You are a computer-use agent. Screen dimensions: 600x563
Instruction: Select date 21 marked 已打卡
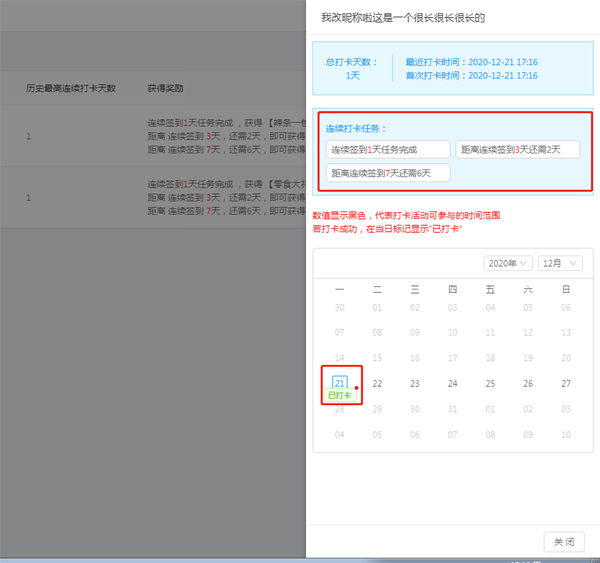point(340,383)
